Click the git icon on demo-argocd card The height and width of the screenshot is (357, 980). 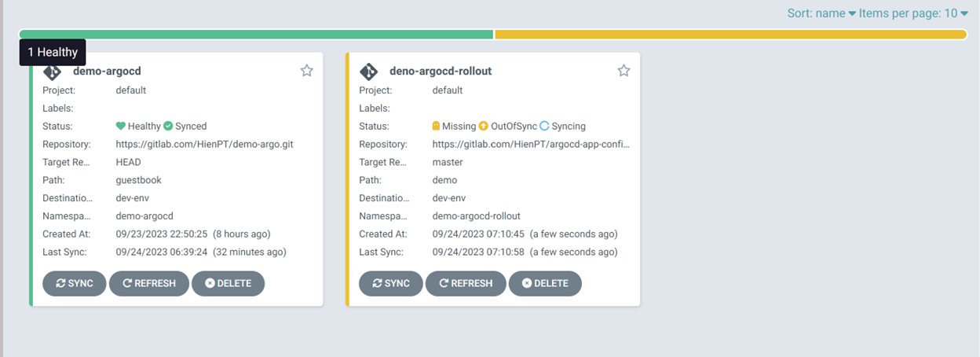(x=53, y=72)
